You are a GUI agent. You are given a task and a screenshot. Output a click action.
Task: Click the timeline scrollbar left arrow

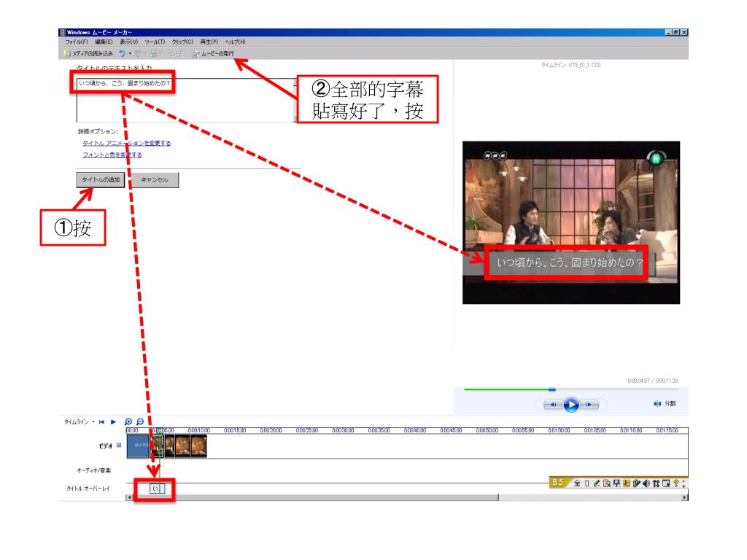coord(128,497)
